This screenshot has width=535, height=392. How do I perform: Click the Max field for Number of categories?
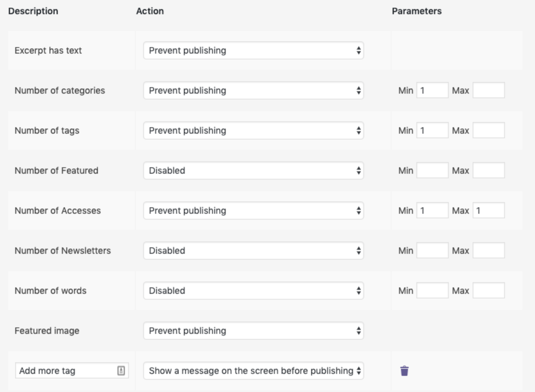point(489,91)
